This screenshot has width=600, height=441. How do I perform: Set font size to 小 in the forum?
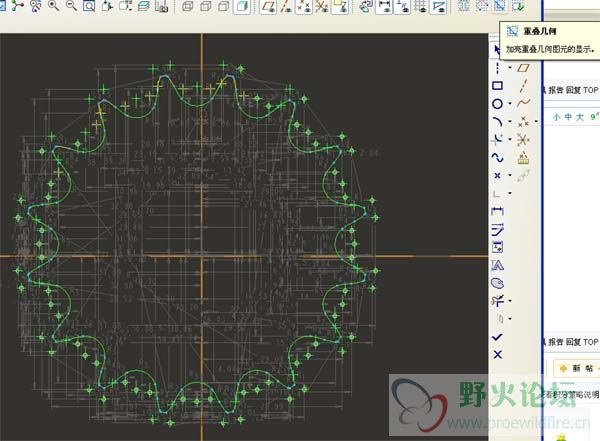coord(556,117)
